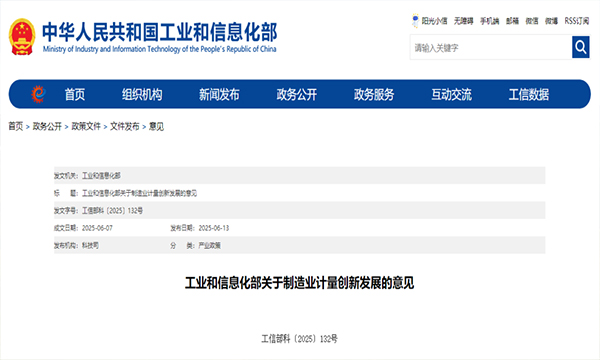Open the 阳光小信 link
This screenshot has width=600, height=360.
coord(434,21)
